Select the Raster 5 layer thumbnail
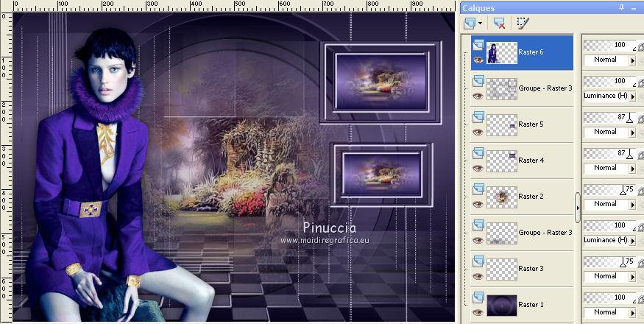This screenshot has width=644, height=324. (502, 125)
